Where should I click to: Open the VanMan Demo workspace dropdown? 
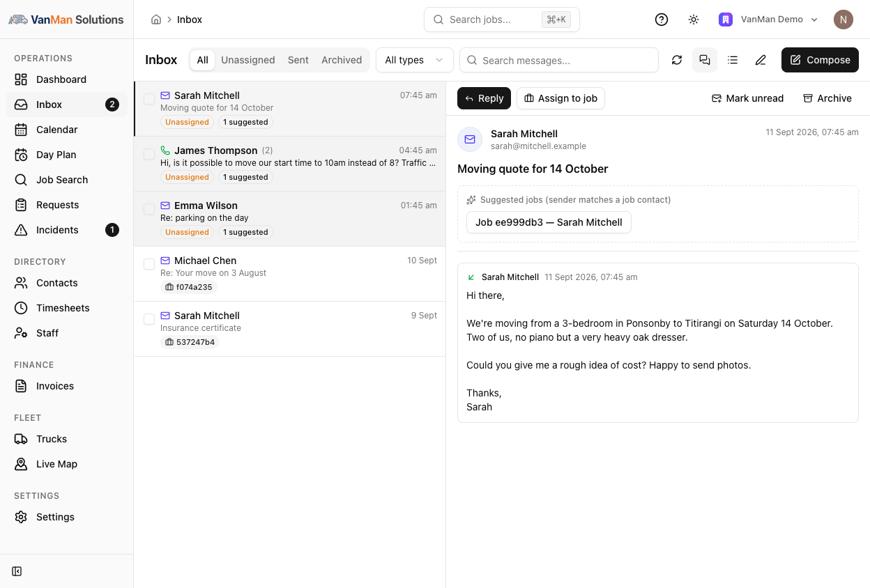[768, 20]
